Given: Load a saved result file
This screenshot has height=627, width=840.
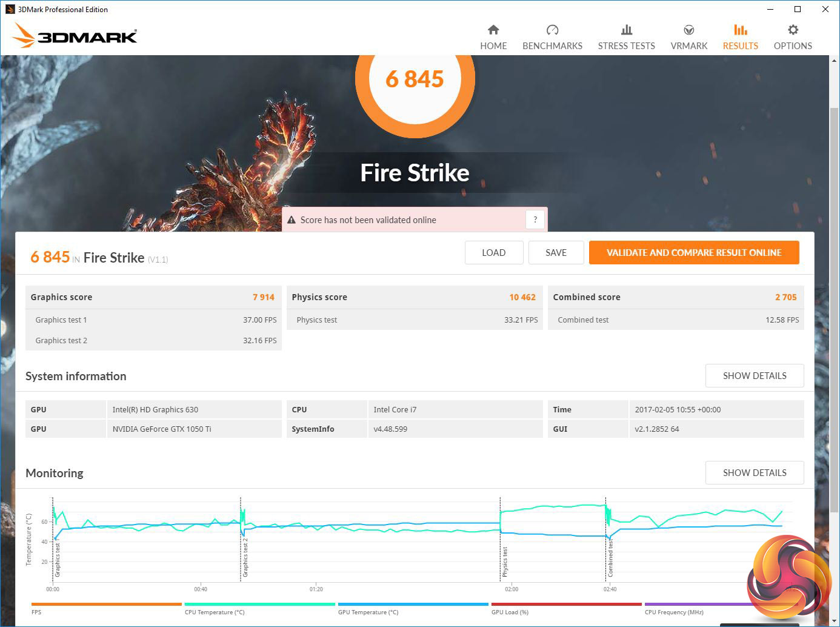Looking at the screenshot, I should coord(493,253).
